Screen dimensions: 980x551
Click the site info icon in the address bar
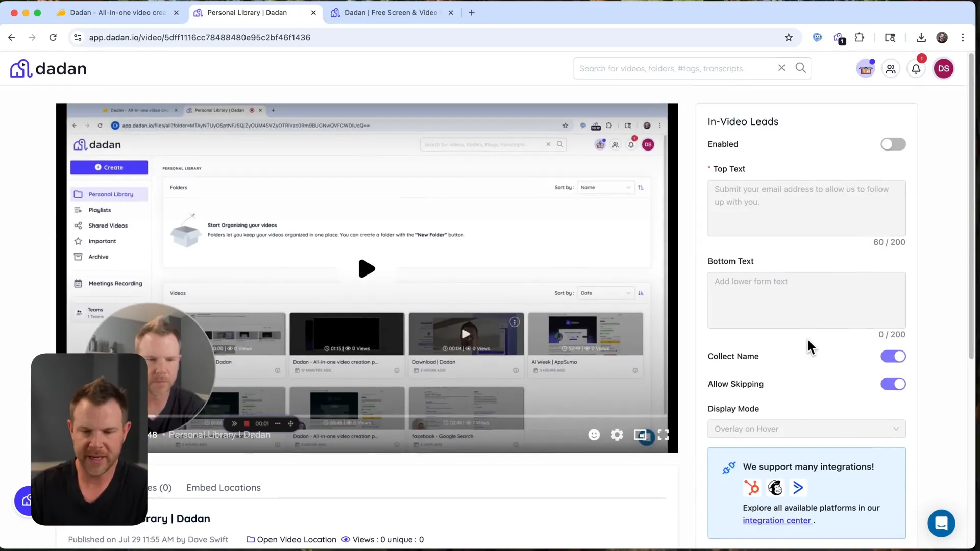pyautogui.click(x=78, y=37)
